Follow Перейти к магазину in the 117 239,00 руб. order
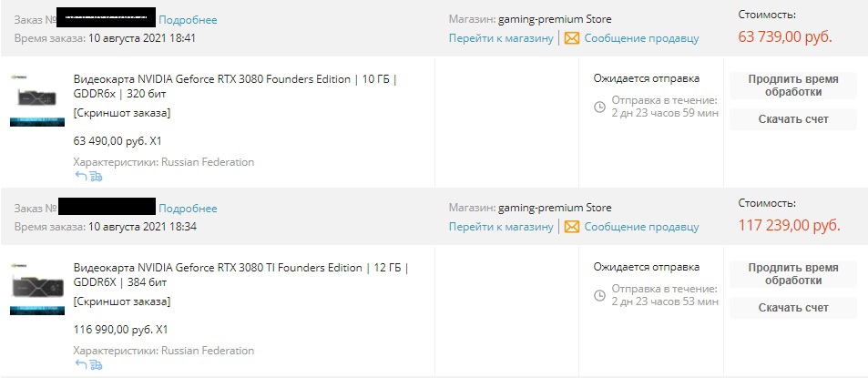This screenshot has height=378, width=868. (501, 226)
